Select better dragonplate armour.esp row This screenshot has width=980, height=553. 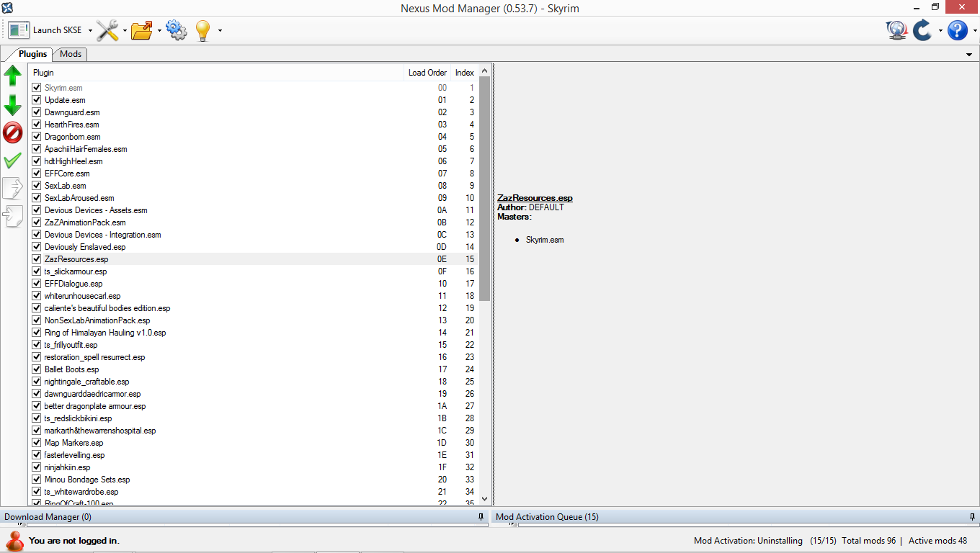click(254, 406)
